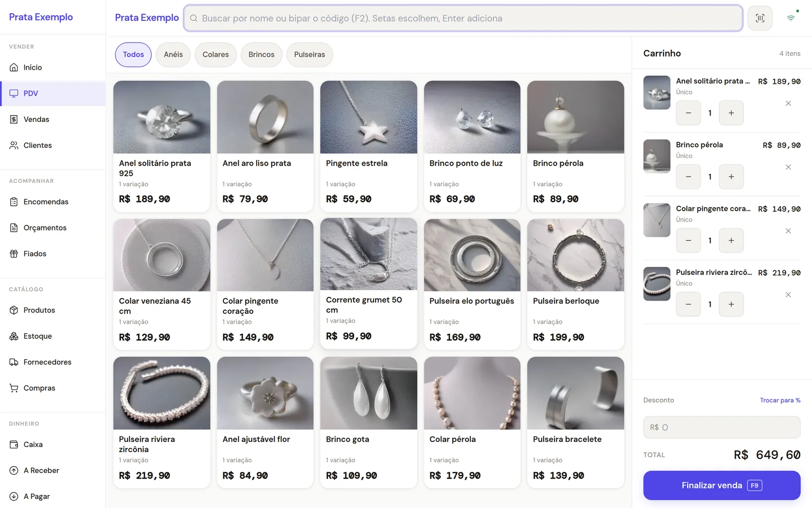Filter products by Brincos
This screenshot has width=812, height=508.
[261, 54]
